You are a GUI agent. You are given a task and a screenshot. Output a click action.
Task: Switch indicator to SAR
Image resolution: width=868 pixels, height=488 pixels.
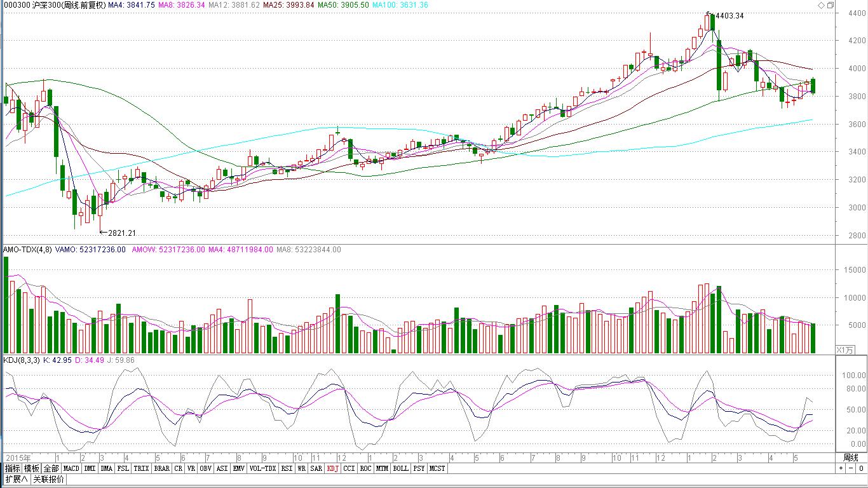pos(316,468)
